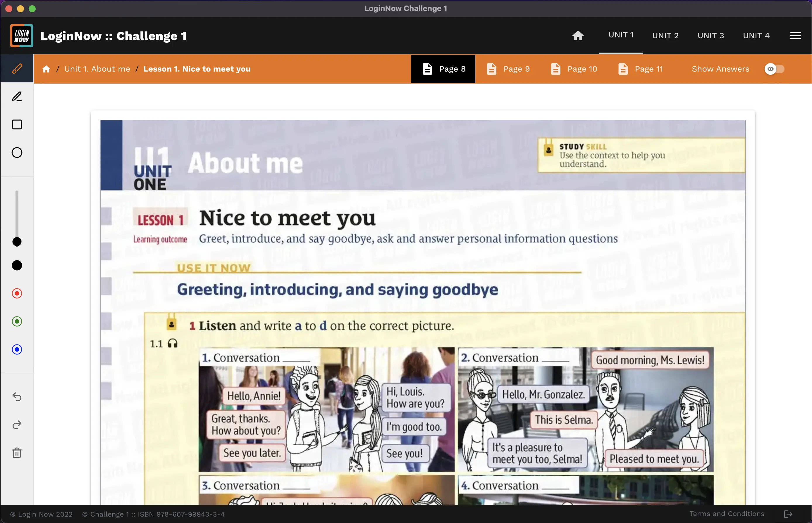Switch to UNIT 2 tab
Image resolution: width=812 pixels, height=523 pixels.
pos(665,36)
